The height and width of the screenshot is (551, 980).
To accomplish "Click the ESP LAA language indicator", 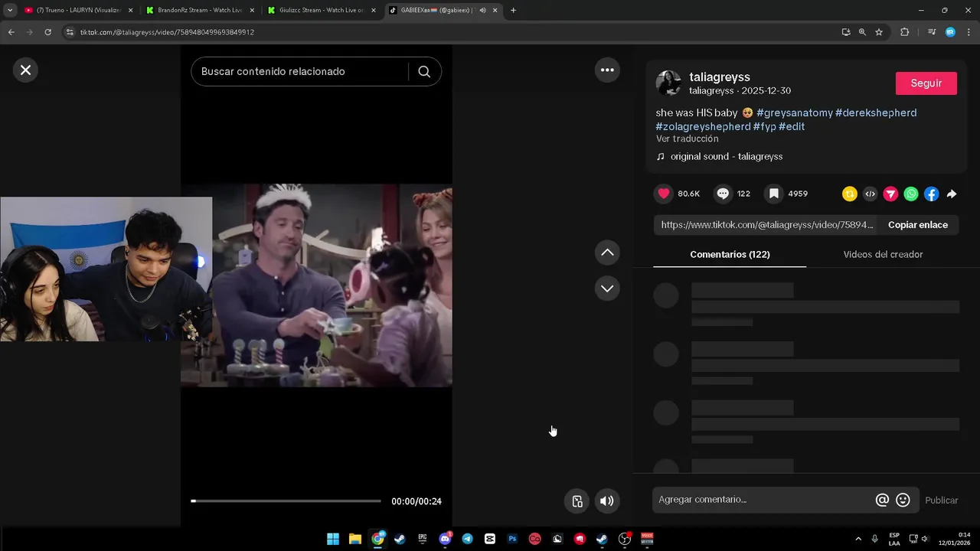I will pyautogui.click(x=894, y=539).
